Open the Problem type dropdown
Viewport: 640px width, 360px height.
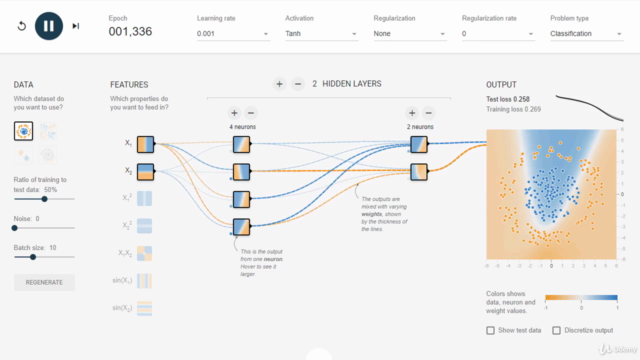click(586, 33)
